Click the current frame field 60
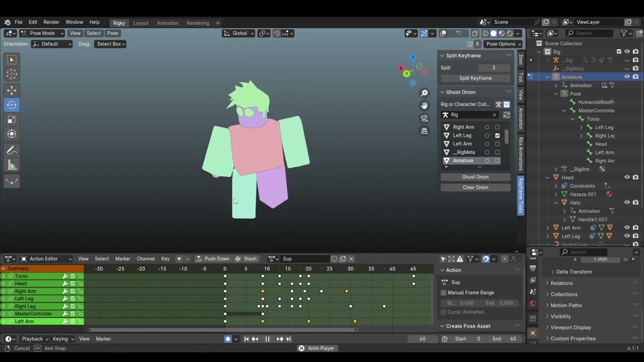644x362 pixels. 422,339
